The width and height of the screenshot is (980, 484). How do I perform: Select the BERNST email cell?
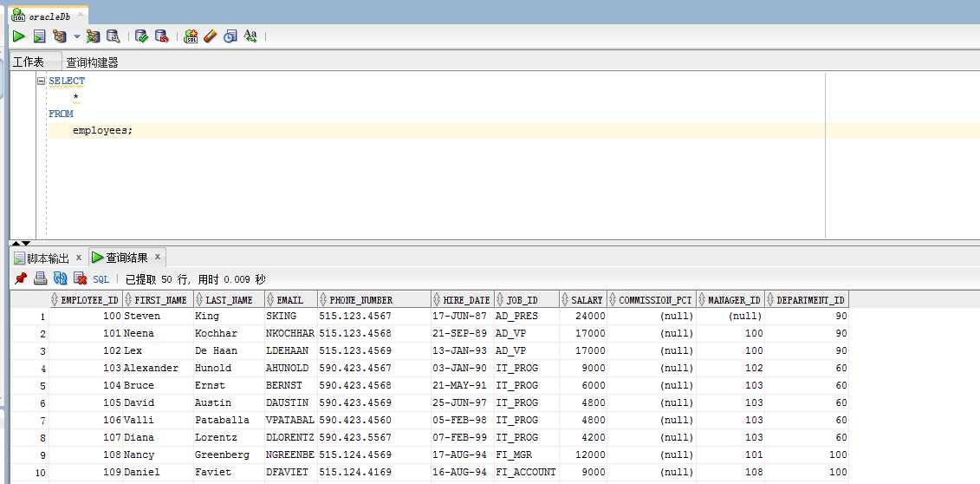tap(291, 386)
